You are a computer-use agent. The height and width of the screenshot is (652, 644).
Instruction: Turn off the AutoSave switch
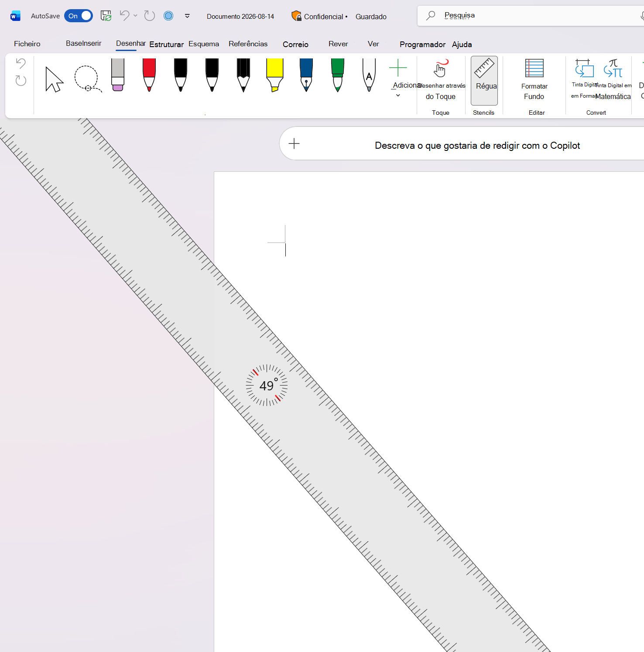coord(79,16)
